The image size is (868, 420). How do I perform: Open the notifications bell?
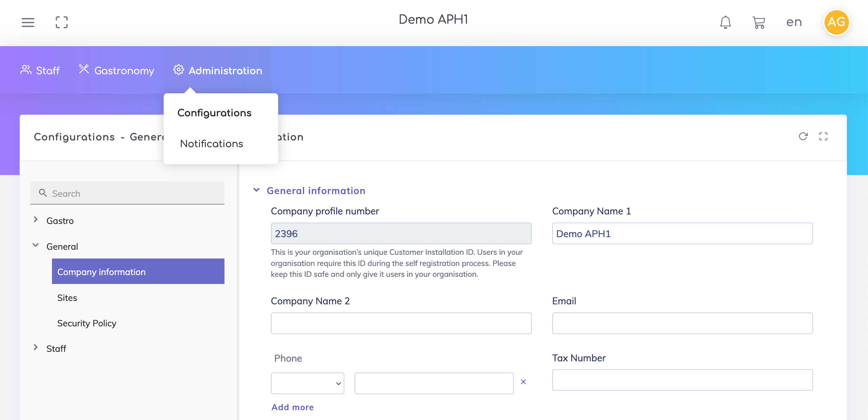pos(725,22)
